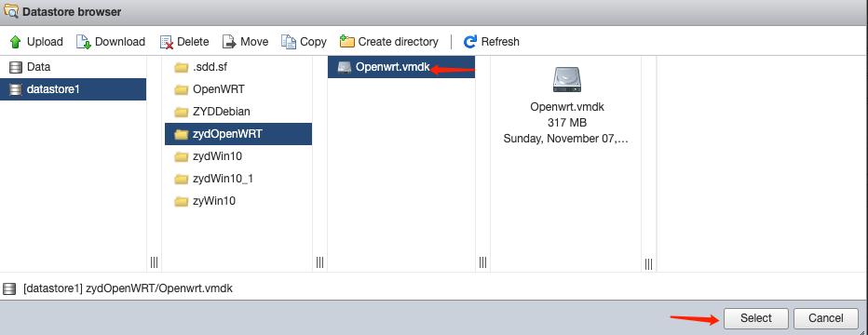Open the ZYDDebian folder

pos(238,112)
